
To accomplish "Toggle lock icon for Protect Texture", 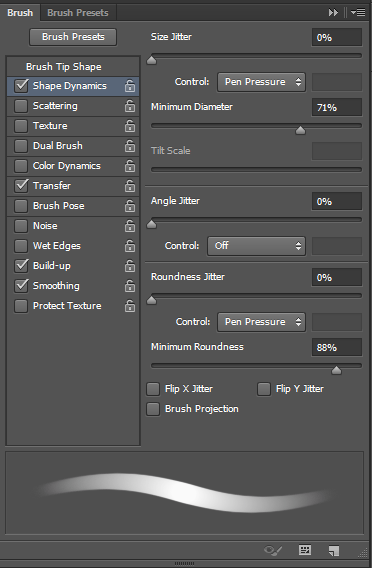I will point(130,306).
